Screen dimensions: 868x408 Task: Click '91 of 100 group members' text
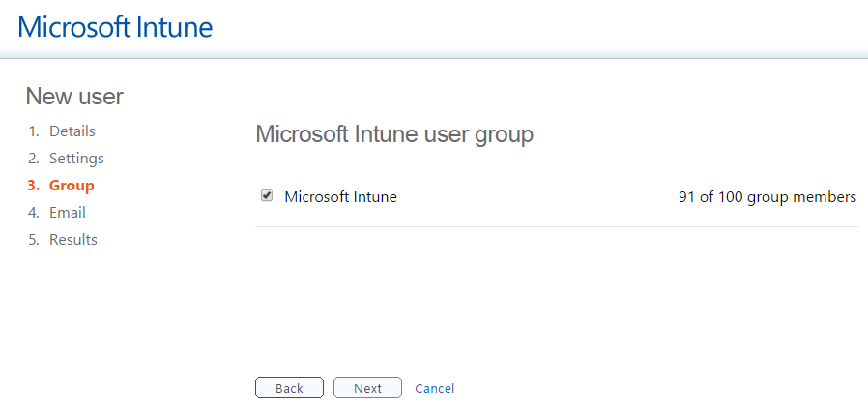(767, 197)
